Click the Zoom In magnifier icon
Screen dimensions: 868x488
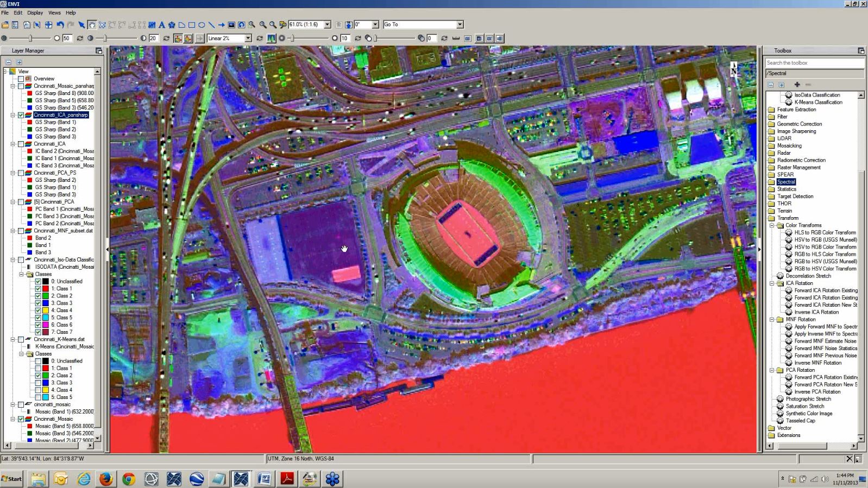point(263,25)
